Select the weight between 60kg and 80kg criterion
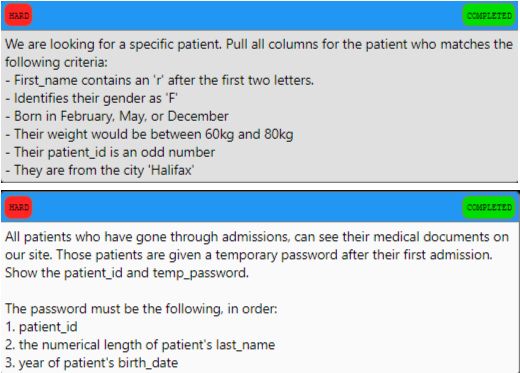The height and width of the screenshot is (373, 520). pos(149,134)
